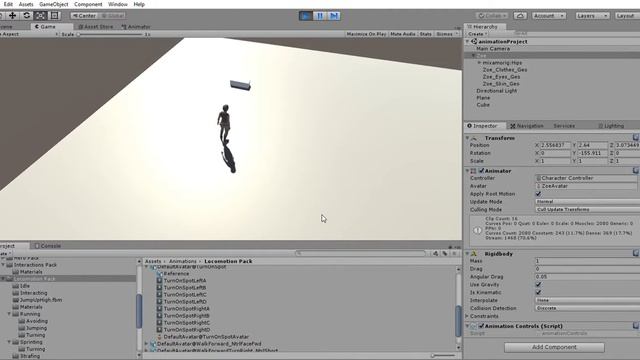Pause the running game
The height and width of the screenshot is (360, 640).
[x=320, y=16]
